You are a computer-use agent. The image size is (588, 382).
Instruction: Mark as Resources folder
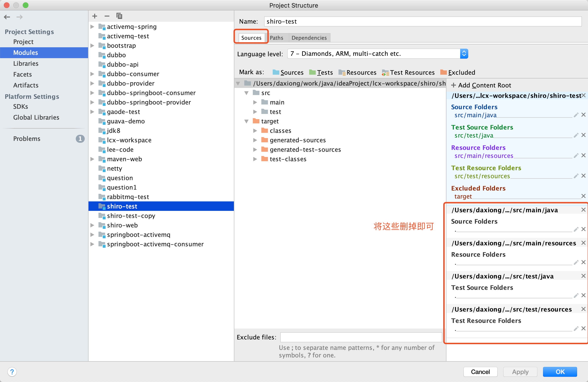357,72
